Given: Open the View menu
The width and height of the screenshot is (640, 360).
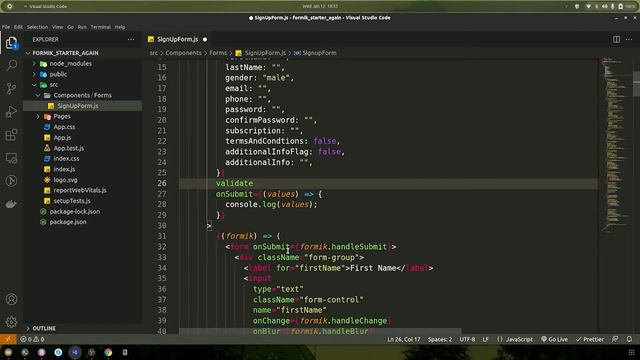Looking at the screenshot, I should [x=57, y=27].
